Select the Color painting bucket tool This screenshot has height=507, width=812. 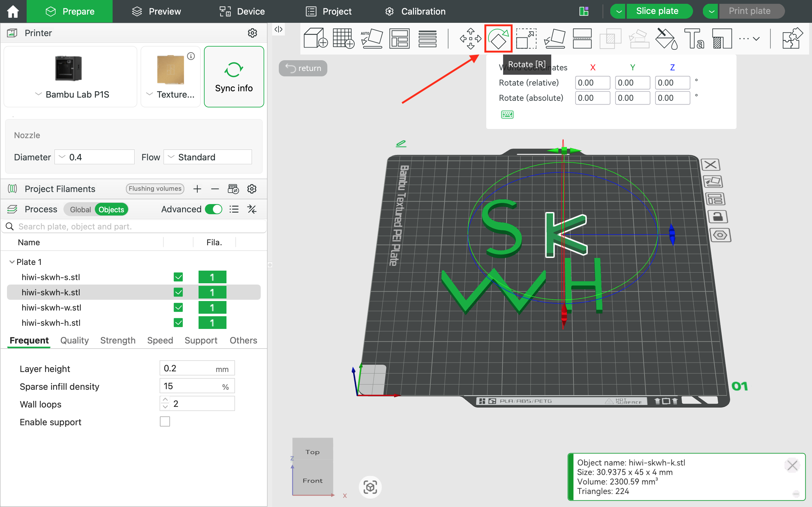pyautogui.click(x=666, y=39)
